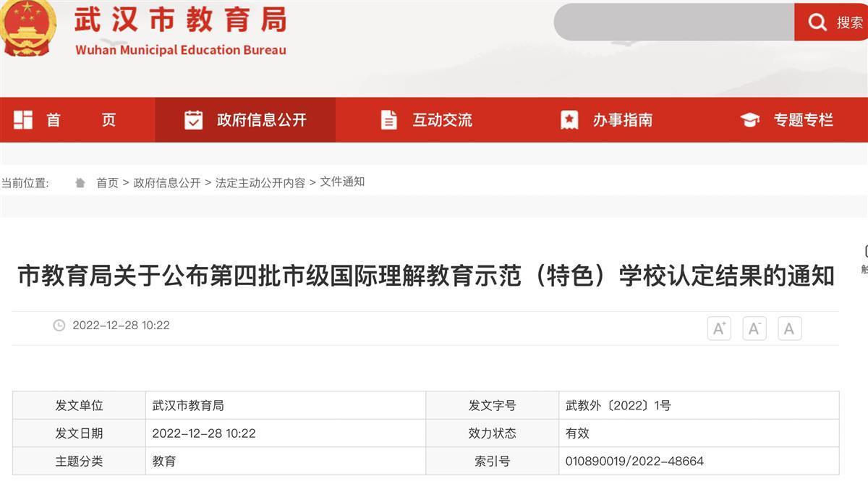Click the national emblem logo
The height and width of the screenshot is (484, 868).
click(29, 26)
